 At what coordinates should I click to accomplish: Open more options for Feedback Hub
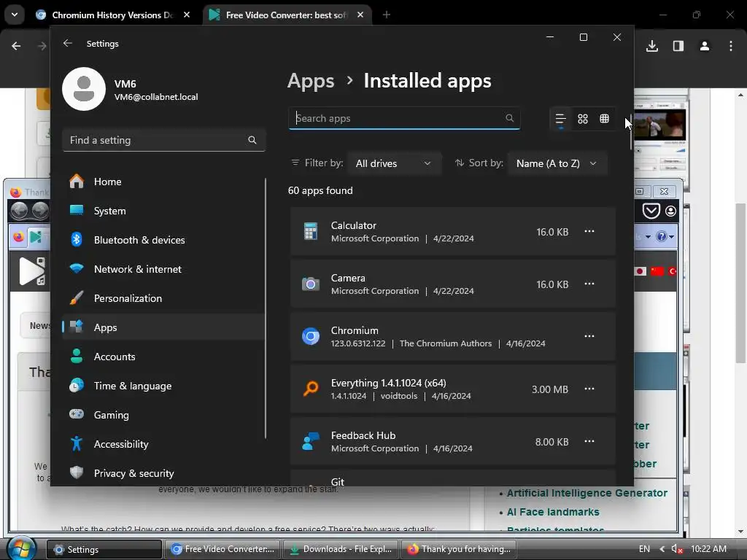pos(589,441)
